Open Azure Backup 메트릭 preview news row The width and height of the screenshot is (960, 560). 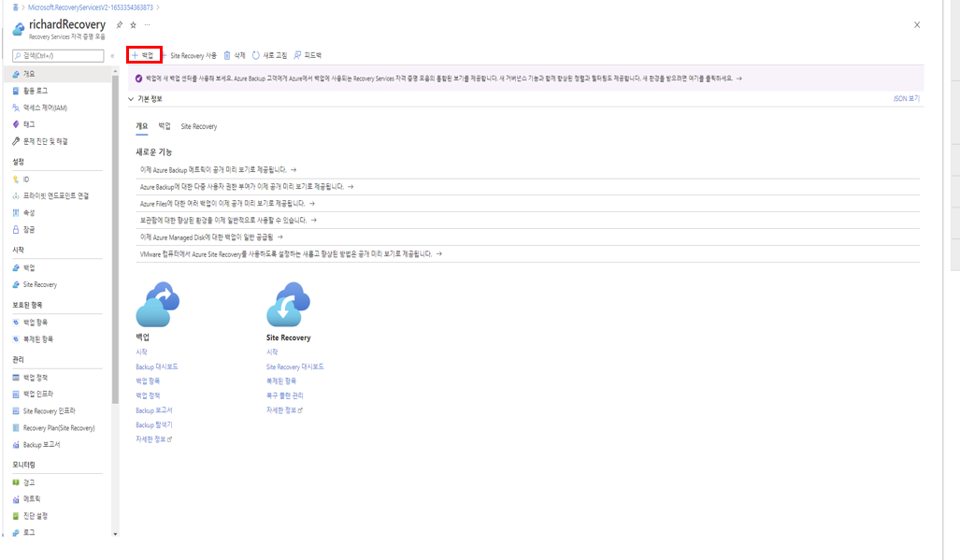click(x=528, y=169)
